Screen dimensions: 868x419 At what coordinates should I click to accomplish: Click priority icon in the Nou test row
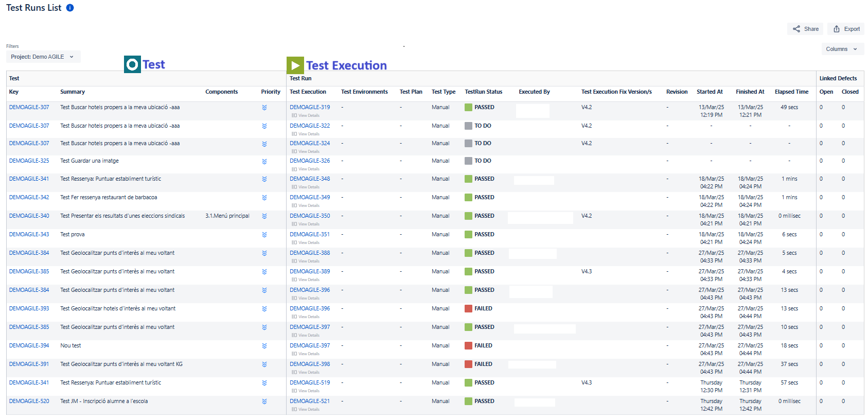[264, 346]
